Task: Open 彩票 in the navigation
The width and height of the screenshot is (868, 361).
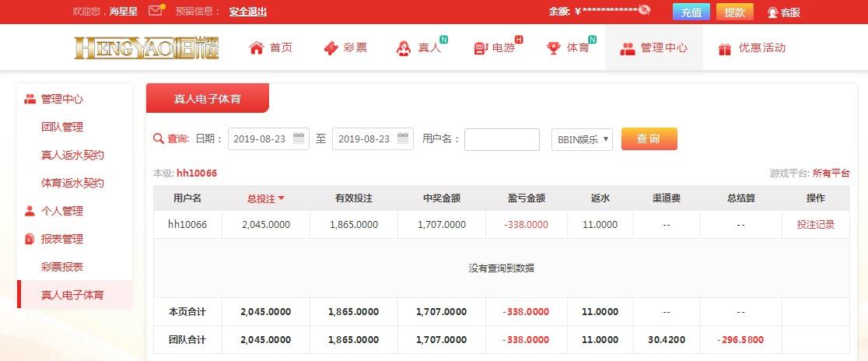Action: point(355,48)
